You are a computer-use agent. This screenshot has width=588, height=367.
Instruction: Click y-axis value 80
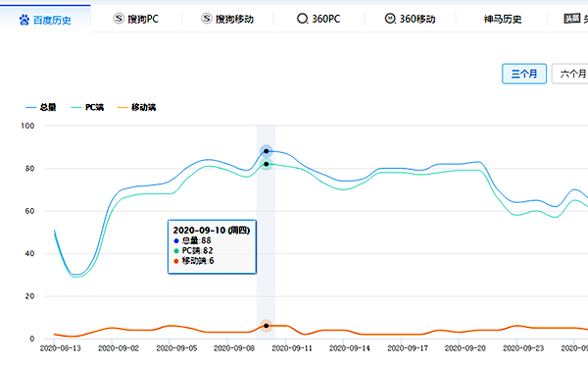click(x=29, y=169)
